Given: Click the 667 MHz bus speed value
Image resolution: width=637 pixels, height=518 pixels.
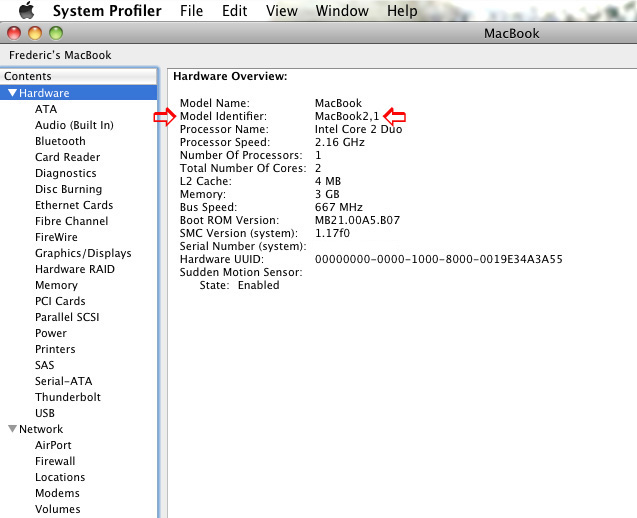Looking at the screenshot, I should [339, 207].
